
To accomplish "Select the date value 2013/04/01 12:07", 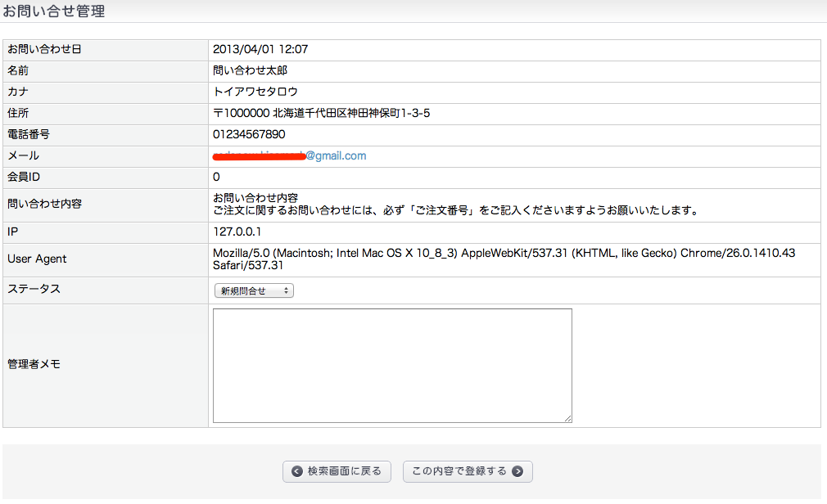I will [x=260, y=50].
